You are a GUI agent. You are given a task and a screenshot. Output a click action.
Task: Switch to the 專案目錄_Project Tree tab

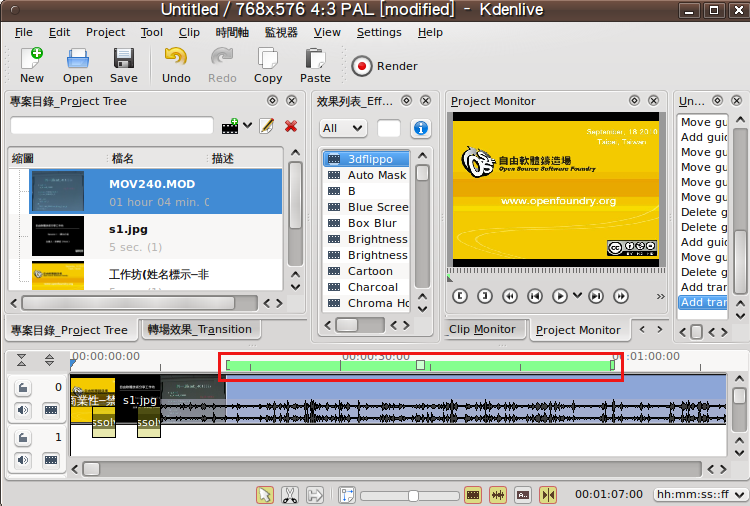(69, 330)
